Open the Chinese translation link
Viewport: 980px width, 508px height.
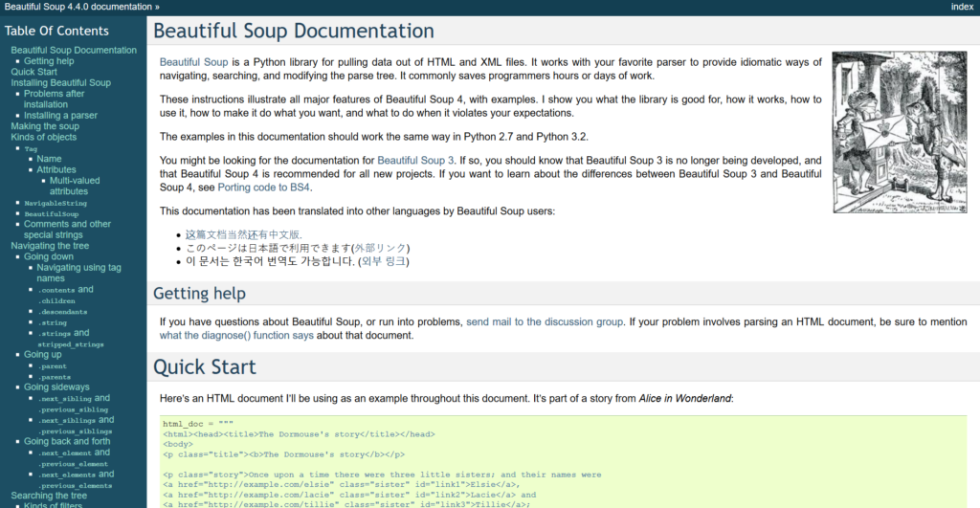pos(242,234)
